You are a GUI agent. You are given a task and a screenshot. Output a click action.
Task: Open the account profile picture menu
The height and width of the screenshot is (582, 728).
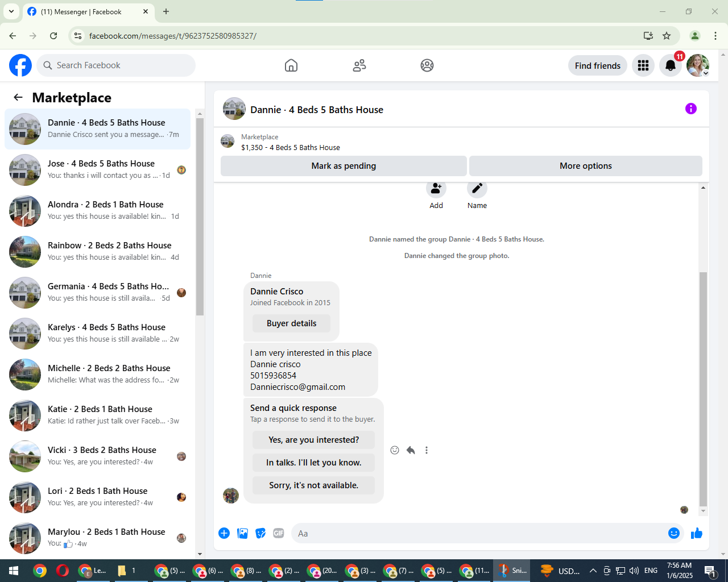698,65
